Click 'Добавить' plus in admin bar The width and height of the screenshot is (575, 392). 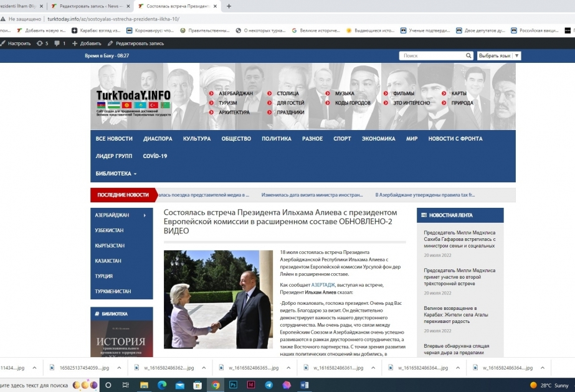pos(87,43)
